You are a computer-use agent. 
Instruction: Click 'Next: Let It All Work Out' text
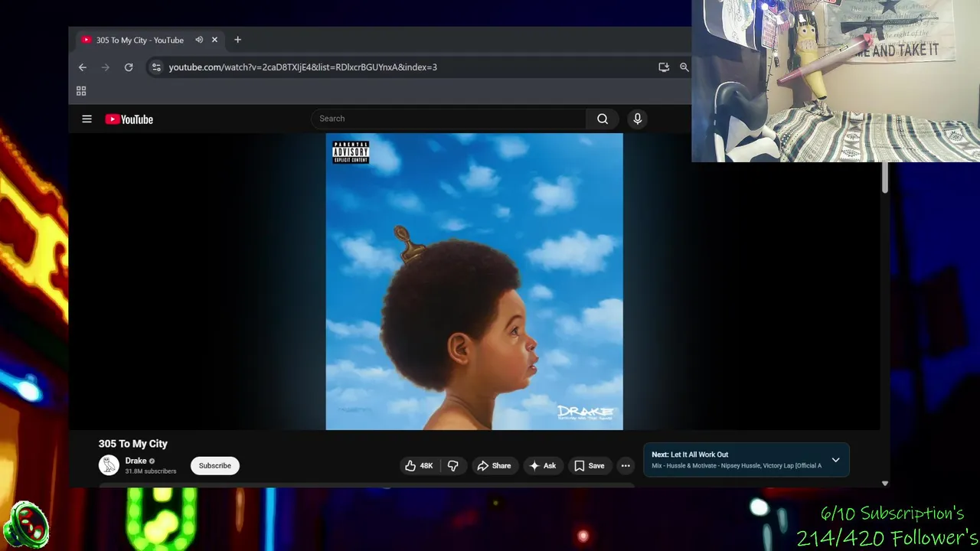point(690,455)
